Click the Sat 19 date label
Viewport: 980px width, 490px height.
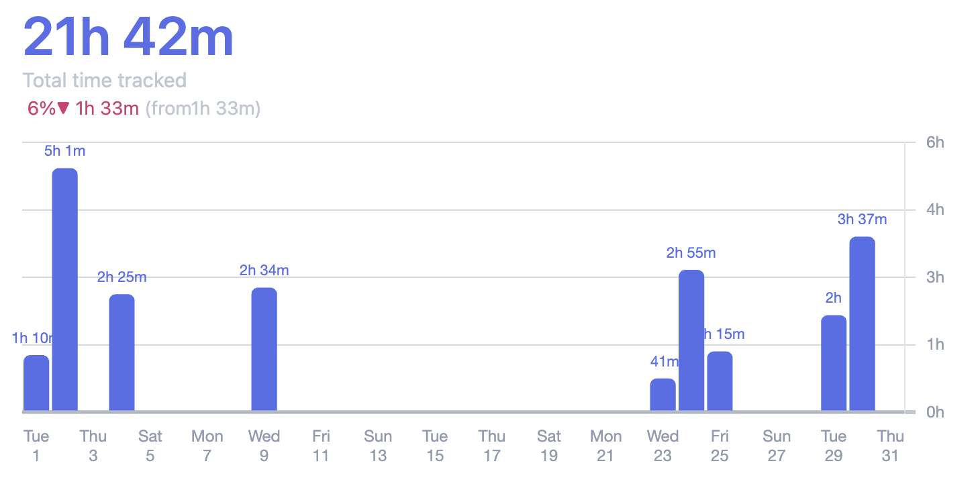(x=549, y=446)
